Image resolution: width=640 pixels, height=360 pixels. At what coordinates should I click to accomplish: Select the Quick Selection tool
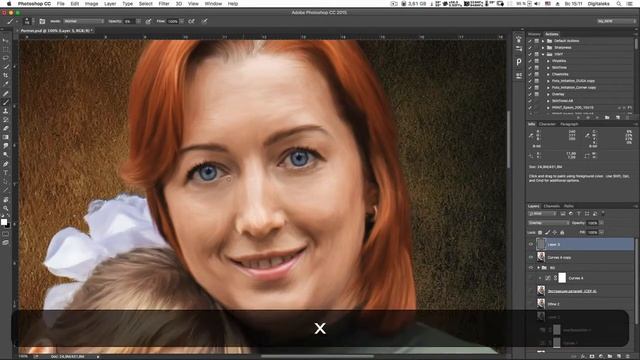5,67
